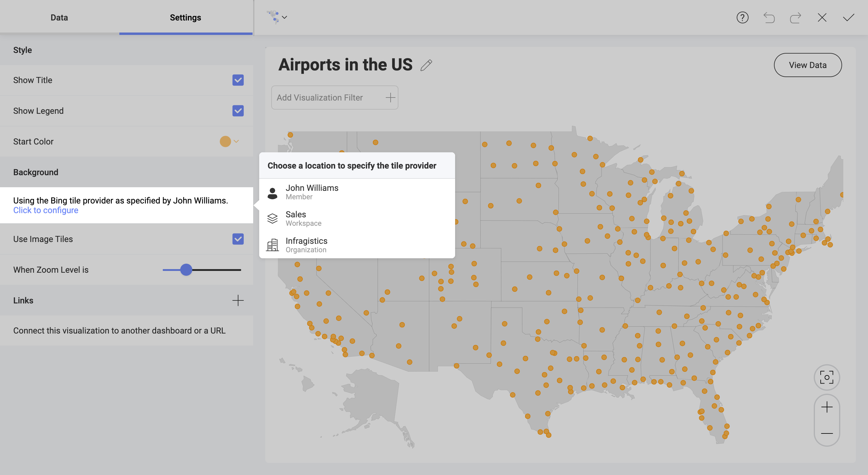Recenter map with the focus icon
Viewport: 868px width, 475px height.
tap(826, 377)
